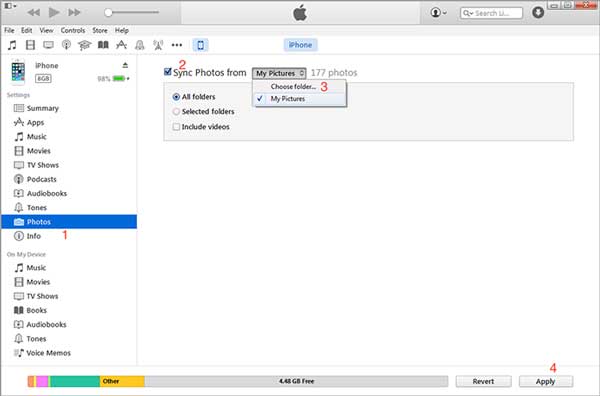The image size is (600, 396).
Task: Open the Tones bell icon in toolbar
Action: 140,45
